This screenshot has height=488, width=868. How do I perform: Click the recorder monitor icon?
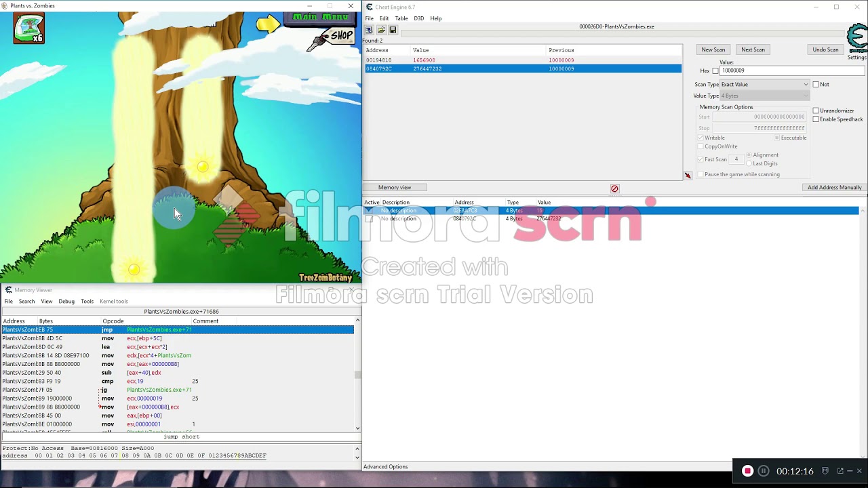pos(825,471)
